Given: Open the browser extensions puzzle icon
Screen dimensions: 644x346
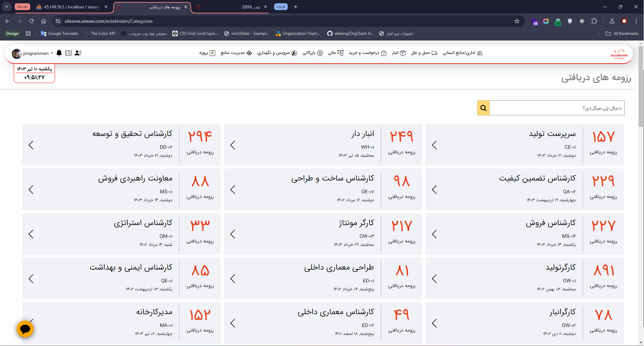Looking at the screenshot, I should click(594, 21).
